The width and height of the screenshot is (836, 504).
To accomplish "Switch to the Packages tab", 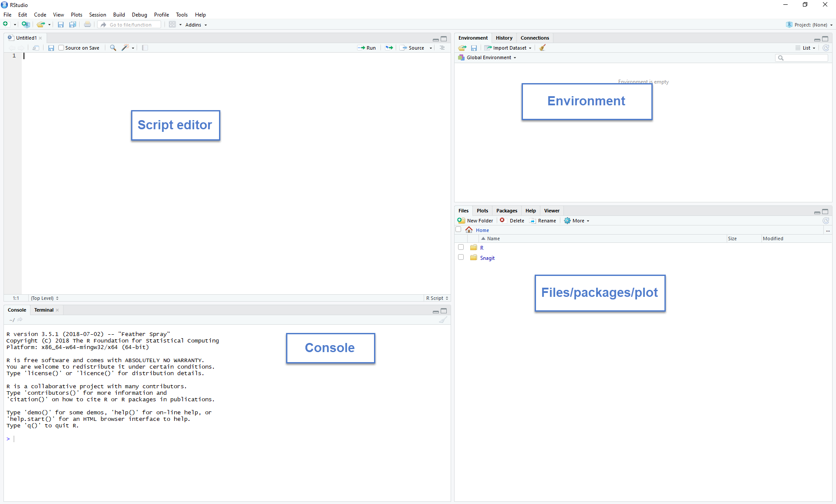I will [x=506, y=211].
